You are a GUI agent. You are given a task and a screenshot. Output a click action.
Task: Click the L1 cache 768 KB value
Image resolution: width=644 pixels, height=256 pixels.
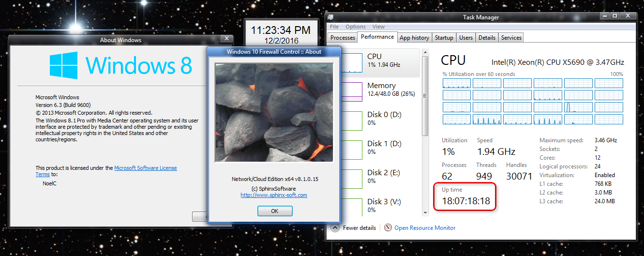pyautogui.click(x=604, y=184)
